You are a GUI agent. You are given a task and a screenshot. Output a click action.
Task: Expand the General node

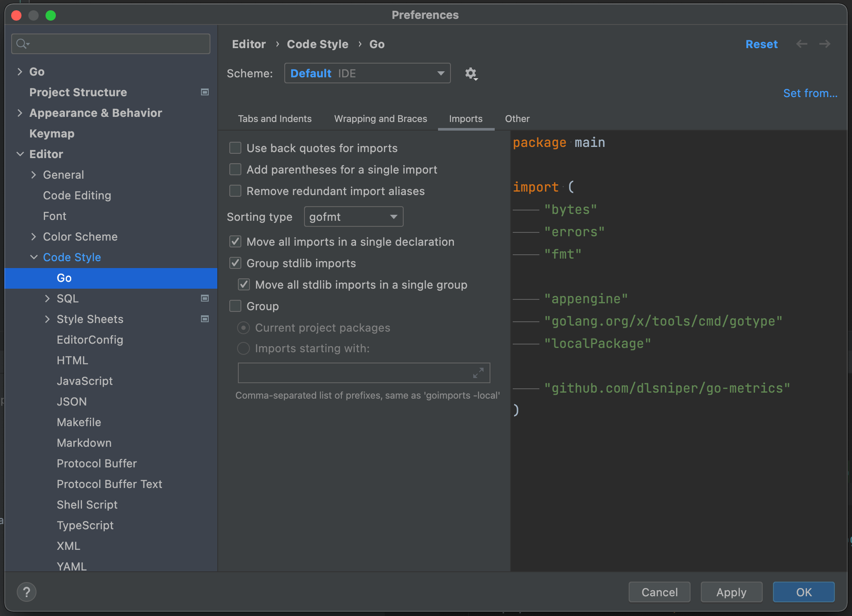pos(33,175)
